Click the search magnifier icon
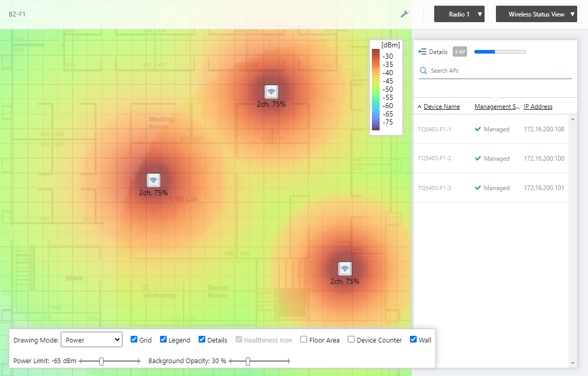 coord(423,71)
